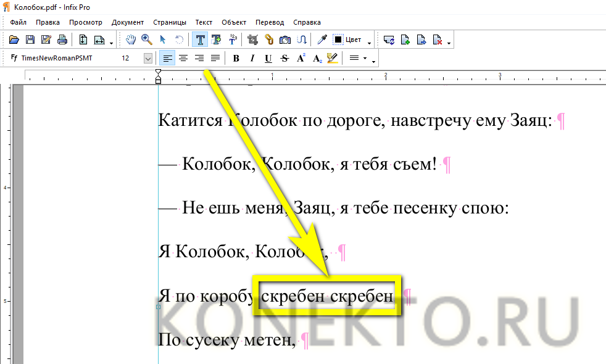
Task: Toggle bold text formatting
Action: pos(236,59)
